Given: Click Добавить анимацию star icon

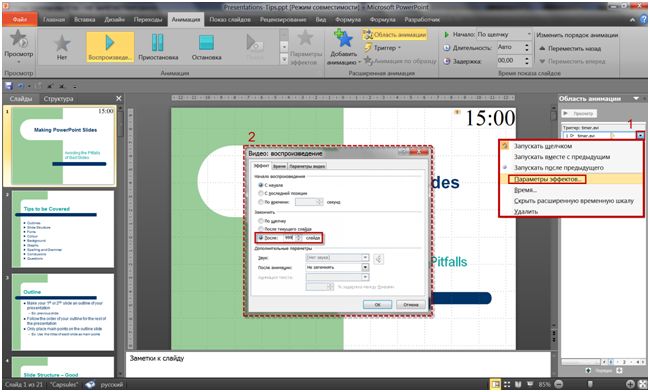Looking at the screenshot, I should [343, 39].
